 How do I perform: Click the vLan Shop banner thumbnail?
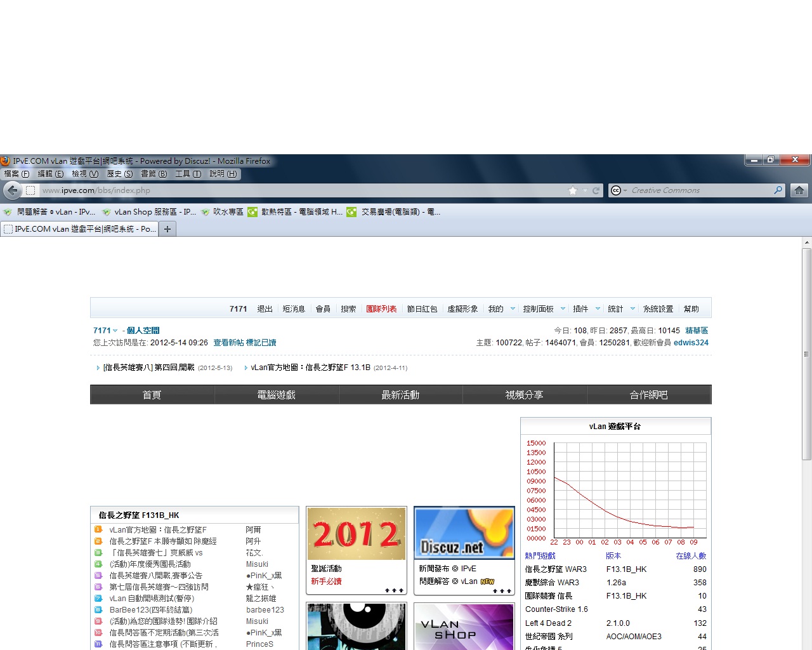pos(464,627)
